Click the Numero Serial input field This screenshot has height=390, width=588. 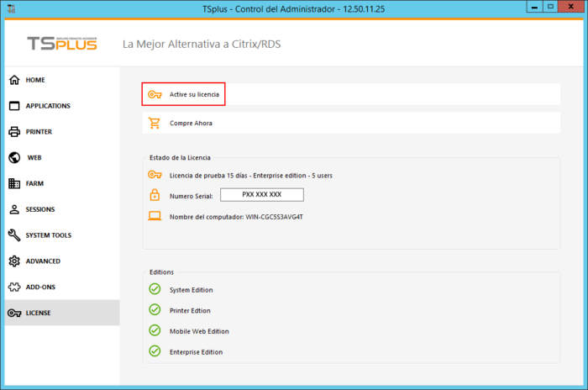262,195
